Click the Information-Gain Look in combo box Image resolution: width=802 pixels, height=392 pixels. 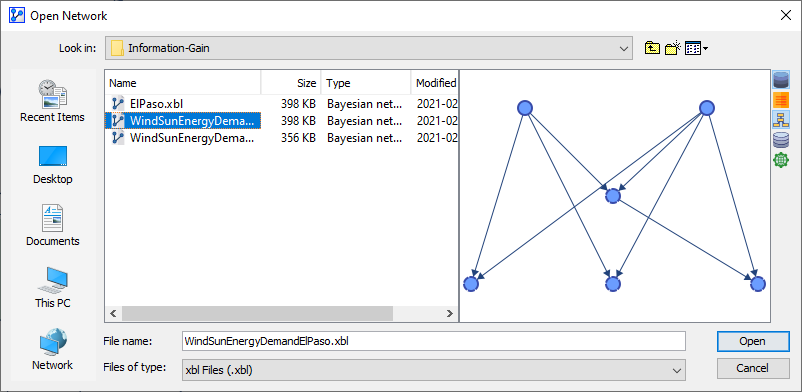(369, 49)
